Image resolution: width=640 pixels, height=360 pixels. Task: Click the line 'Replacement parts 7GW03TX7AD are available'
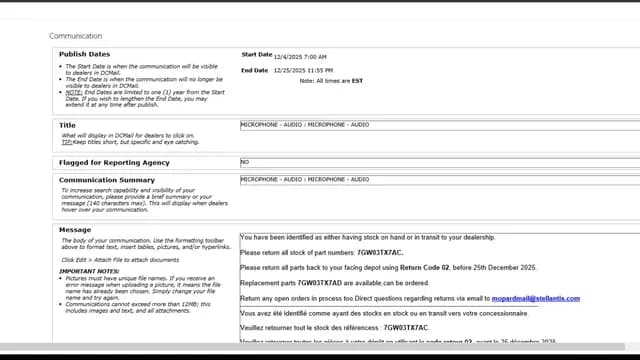coord(335,283)
